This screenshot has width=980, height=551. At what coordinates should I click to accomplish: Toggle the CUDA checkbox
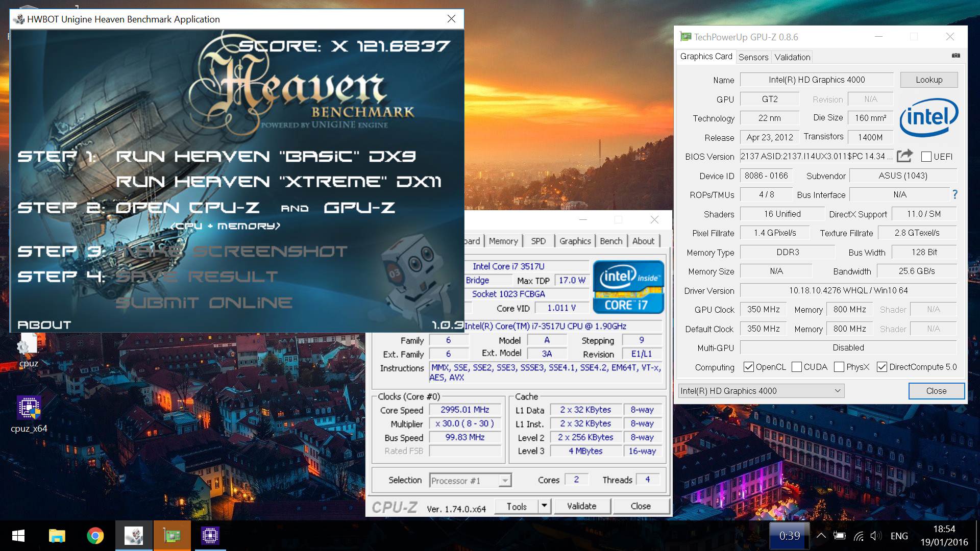pos(796,367)
